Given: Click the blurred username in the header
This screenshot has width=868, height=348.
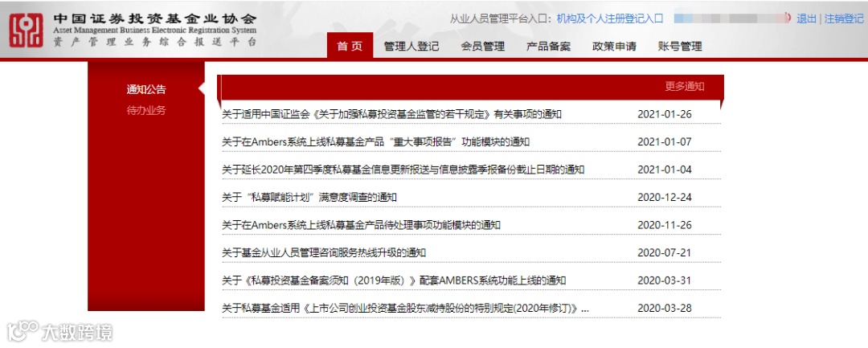Looking at the screenshot, I should (x=732, y=18).
